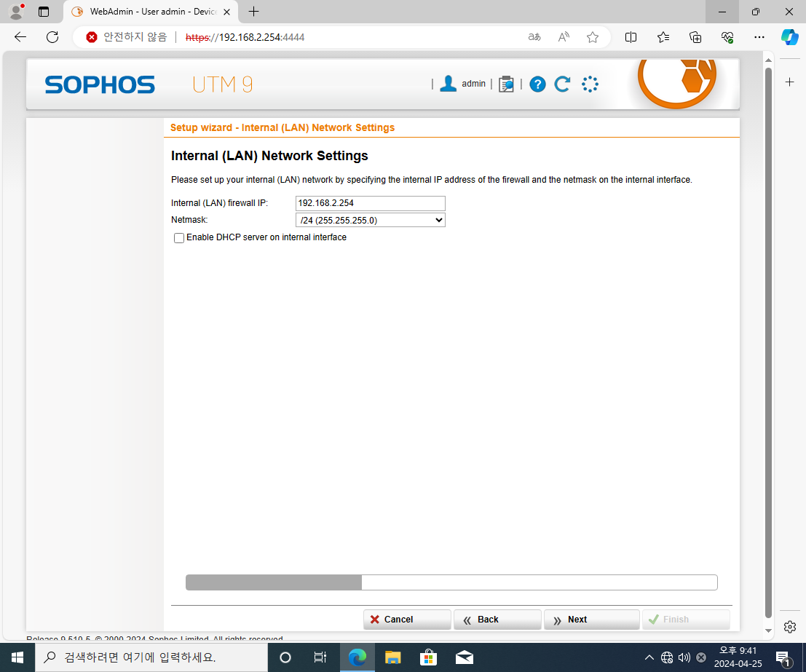Open File Explorer from the taskbar

click(x=392, y=657)
